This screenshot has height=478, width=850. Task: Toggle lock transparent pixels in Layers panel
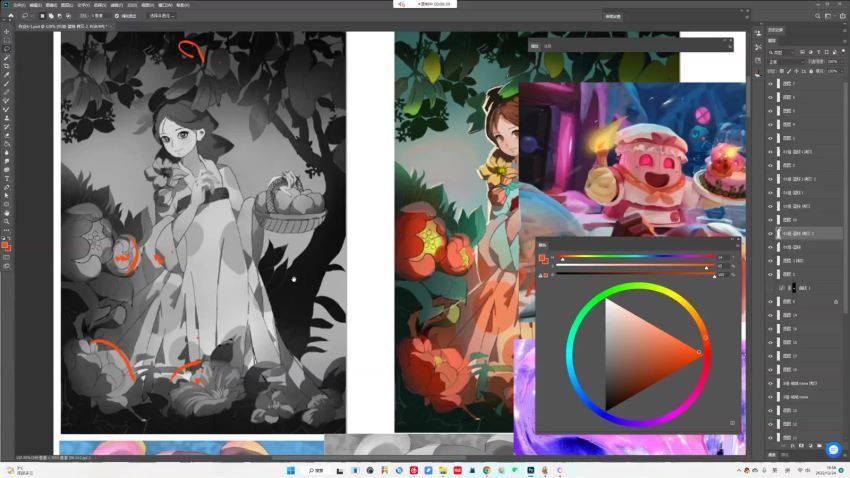pyautogui.click(x=782, y=71)
